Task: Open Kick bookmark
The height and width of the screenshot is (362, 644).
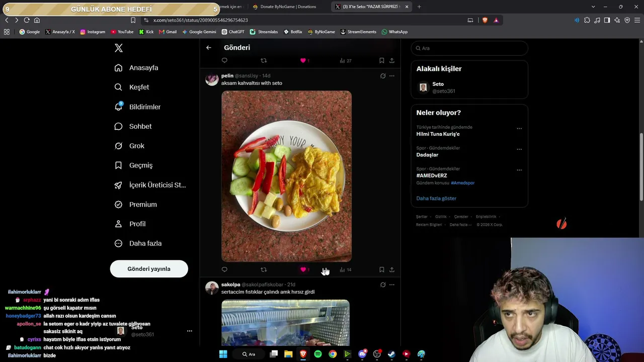Action: coord(146,32)
